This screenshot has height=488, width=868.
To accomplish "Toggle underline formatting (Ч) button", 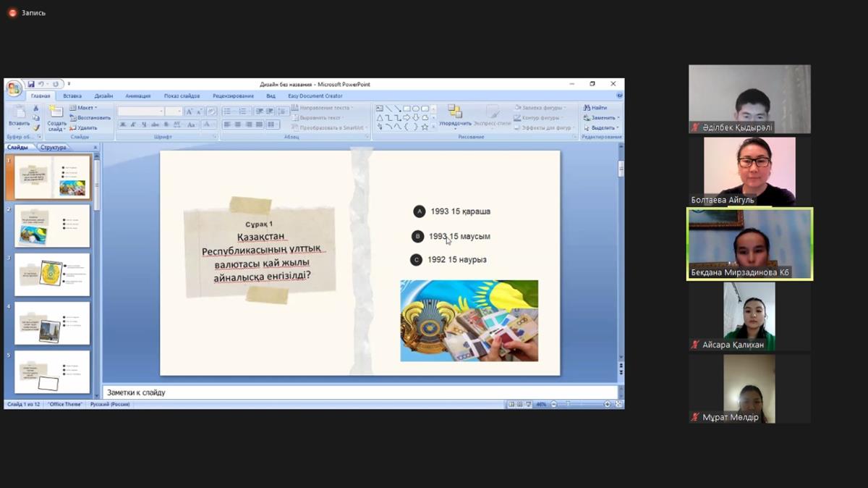I will (142, 125).
